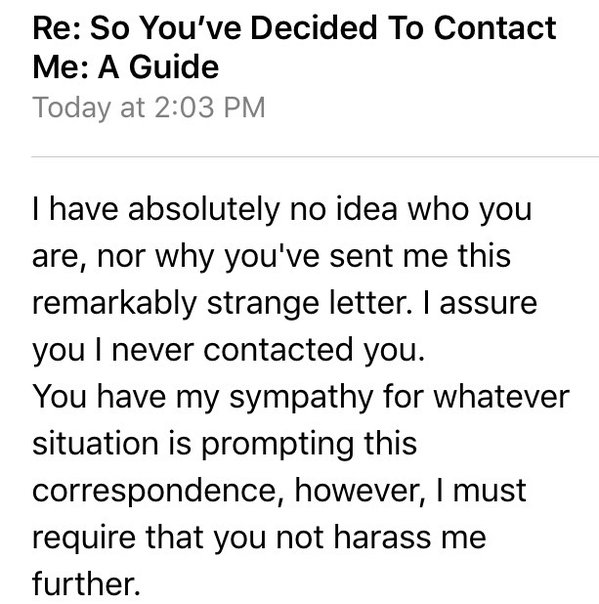The image size is (599, 604).
Task: Click the word "sympathy" in the second paragraph
Action: (x=301, y=398)
